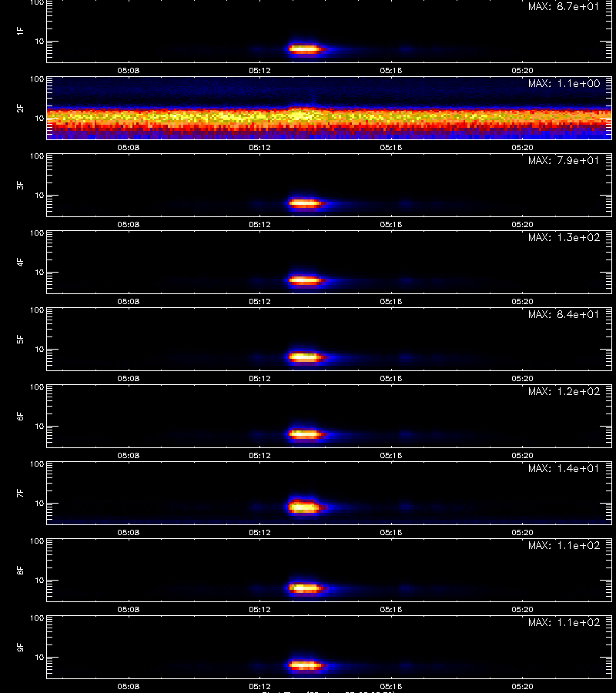Click the 100 y-axis tick label of panel 6F

37,387
